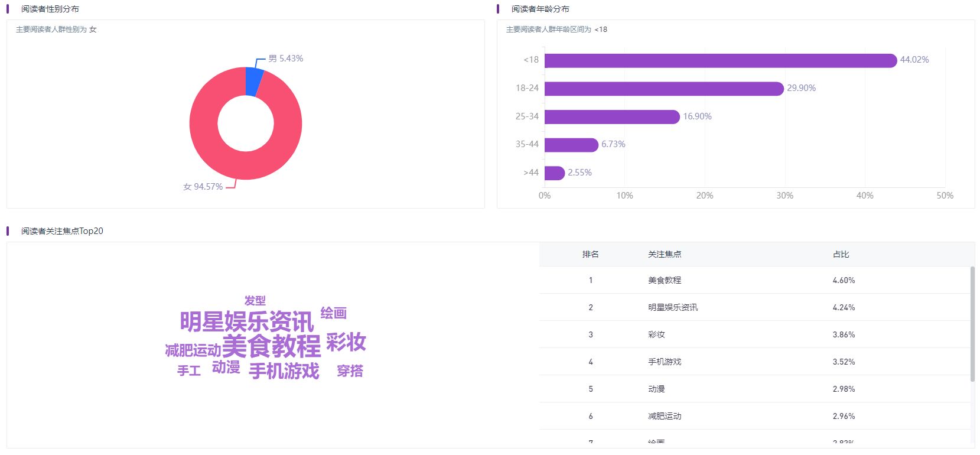The width and height of the screenshot is (980, 455).
Task: Click the 排名 column header
Action: point(590,254)
